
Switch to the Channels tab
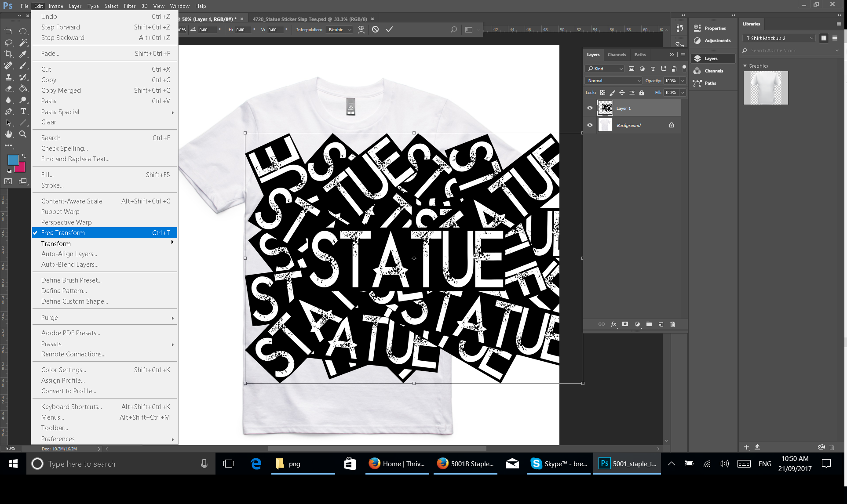coord(617,54)
